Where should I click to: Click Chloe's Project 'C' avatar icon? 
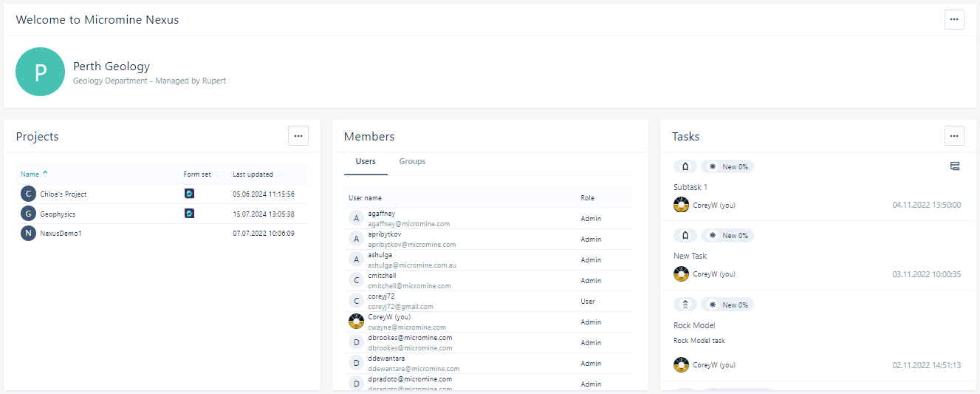coord(28,194)
